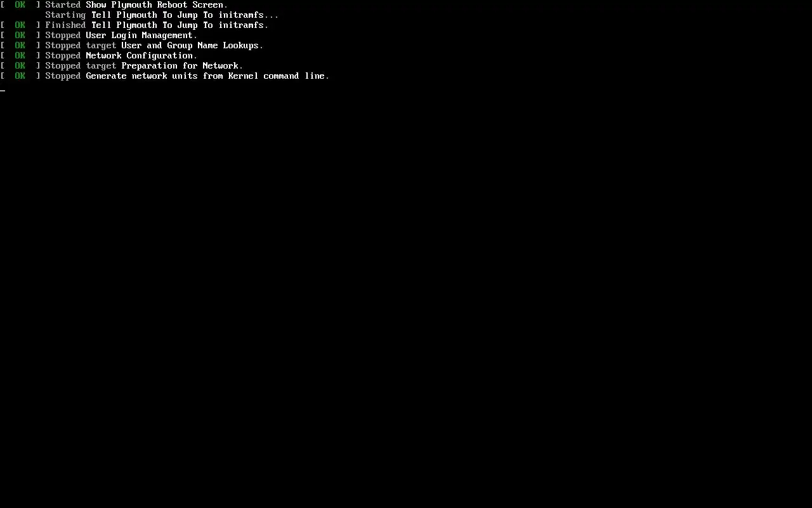The height and width of the screenshot is (508, 812).
Task: Click "Network Configuration" text
Action: pyautogui.click(x=139, y=56)
